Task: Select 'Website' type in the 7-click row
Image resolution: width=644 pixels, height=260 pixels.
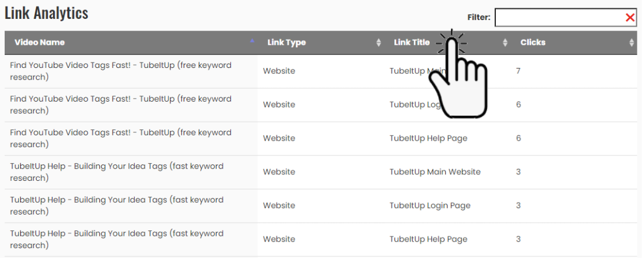Action: coord(279,71)
